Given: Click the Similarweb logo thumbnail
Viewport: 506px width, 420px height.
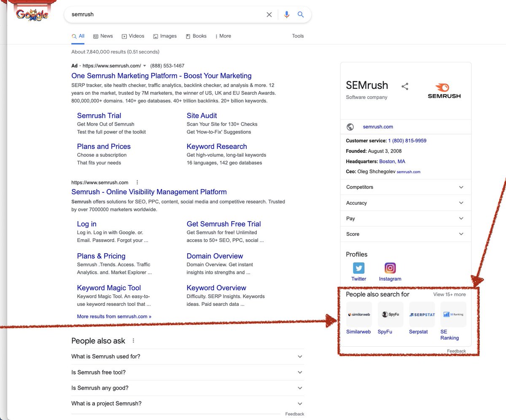Looking at the screenshot, I should (359, 314).
